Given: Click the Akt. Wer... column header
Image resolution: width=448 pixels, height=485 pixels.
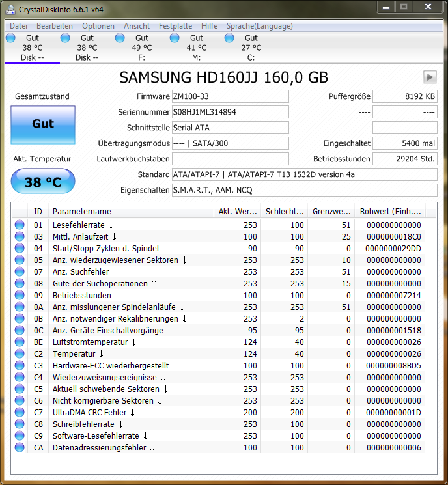Looking at the screenshot, I should 237,212.
